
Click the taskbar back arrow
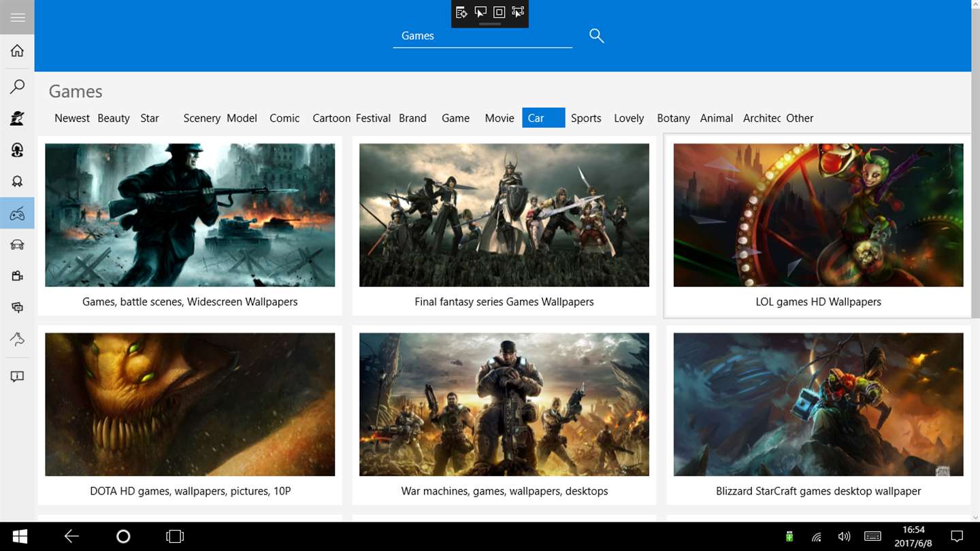point(71,537)
